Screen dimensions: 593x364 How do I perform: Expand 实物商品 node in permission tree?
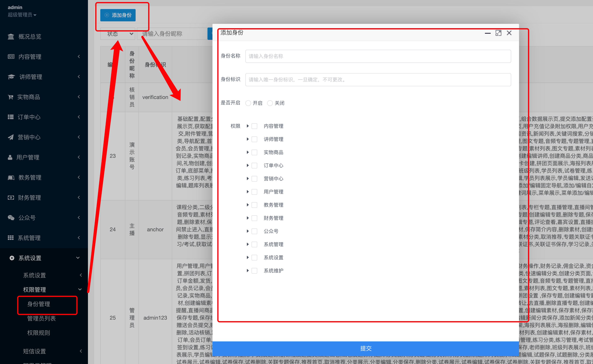[x=248, y=152]
